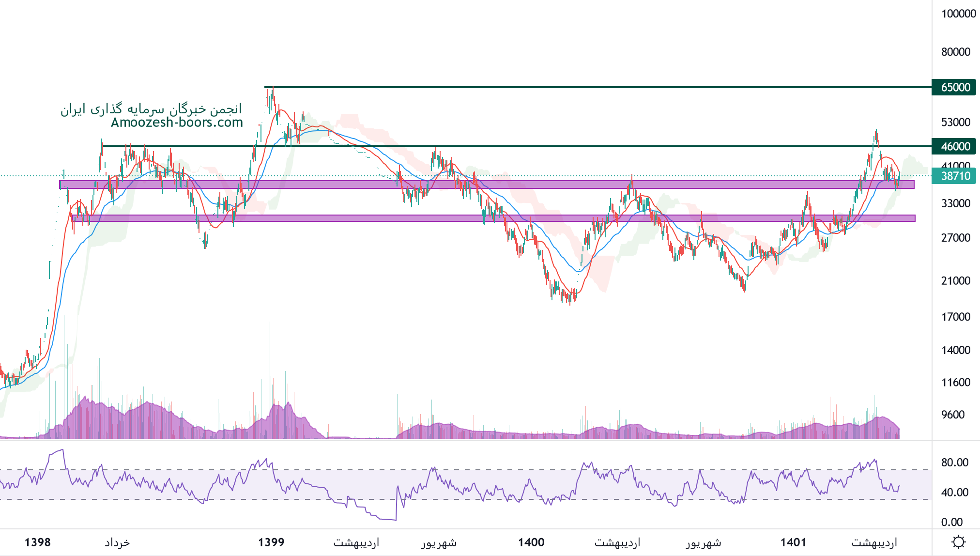The height and width of the screenshot is (556, 980).
Task: Click the Persian title text above watermark
Action: tap(151, 109)
